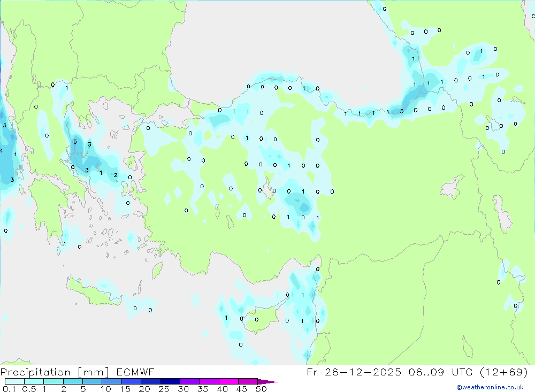Viewport: 535px width, 392px height.
Task: Select the legend swatch between 15 and 20
Action: coord(132,381)
